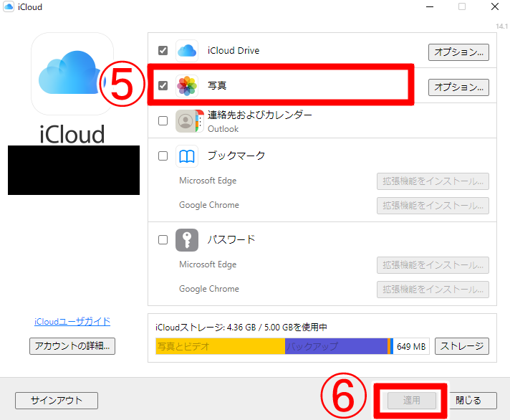The image size is (510, 420).
Task: Click the ブックマーク label text
Action: click(236, 156)
